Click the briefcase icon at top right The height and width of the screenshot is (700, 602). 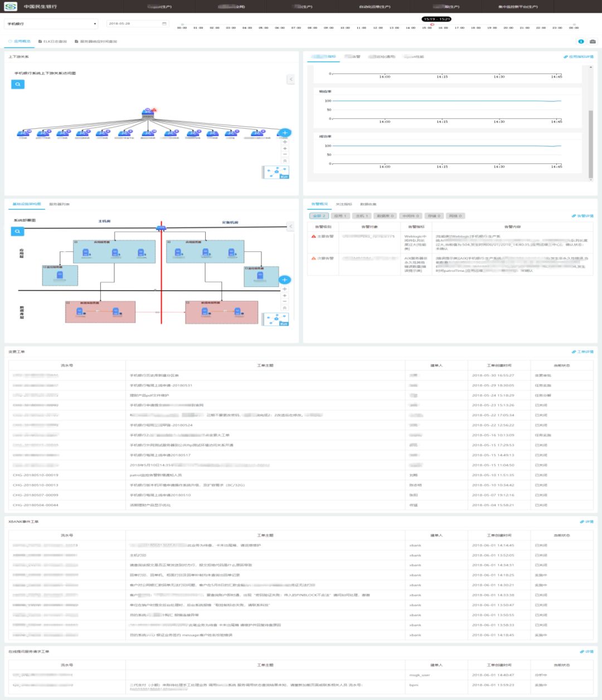(593, 42)
